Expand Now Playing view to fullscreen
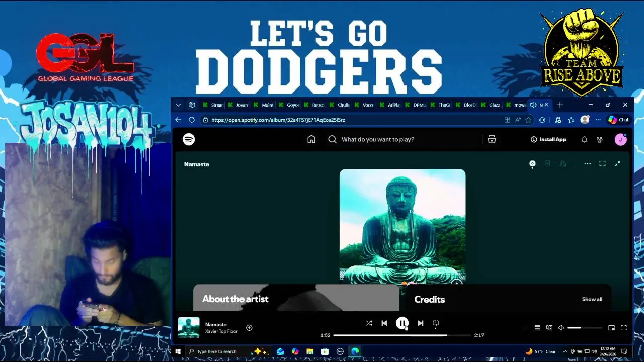Screen dimensions: 644x362 coord(602,163)
